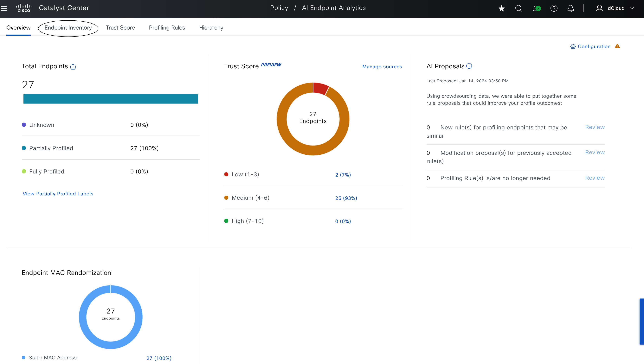Image resolution: width=644 pixels, height=364 pixels.
Task: Click the Low trust score 2 (7%) value
Action: [x=343, y=175]
